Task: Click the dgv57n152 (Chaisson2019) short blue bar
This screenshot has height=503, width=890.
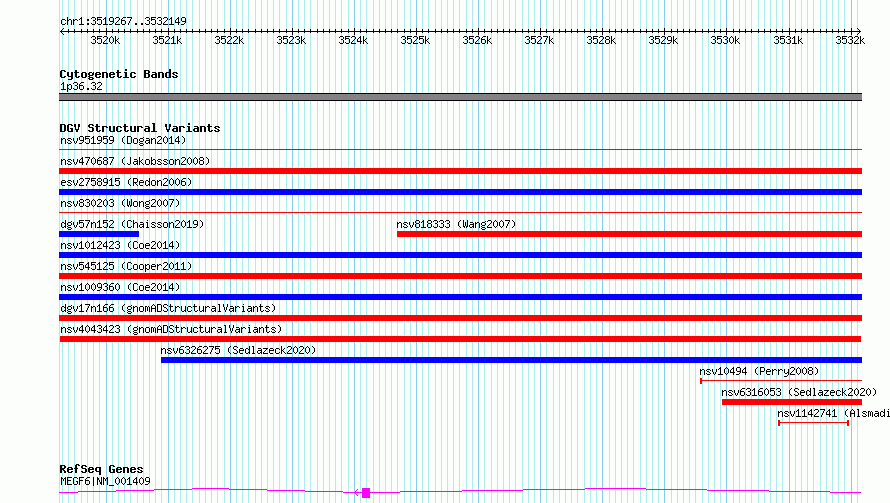Action: point(99,234)
